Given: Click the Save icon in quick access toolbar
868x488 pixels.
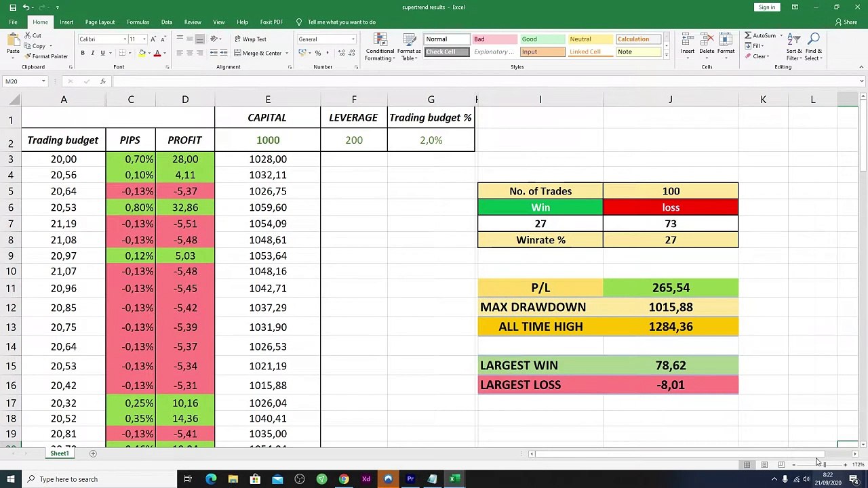Looking at the screenshot, I should coord(12,7).
